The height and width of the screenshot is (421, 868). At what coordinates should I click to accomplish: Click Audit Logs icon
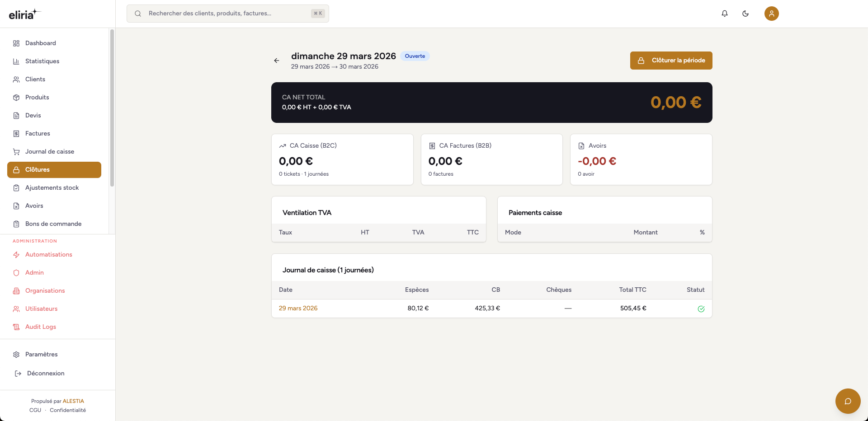point(16,327)
